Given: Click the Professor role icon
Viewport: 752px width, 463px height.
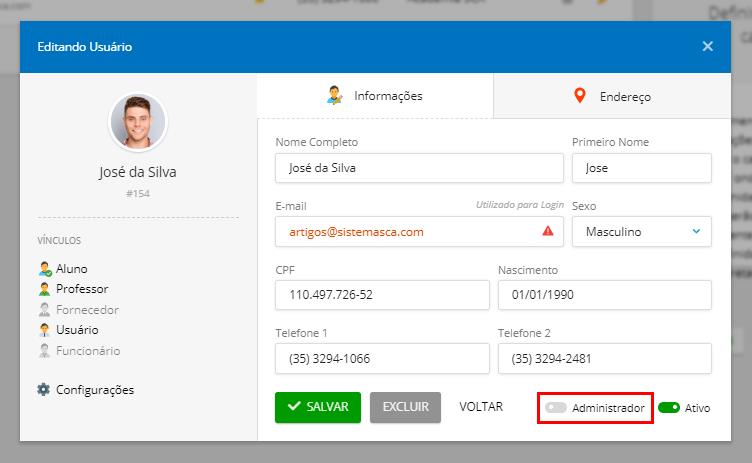Looking at the screenshot, I should pyautogui.click(x=45, y=289).
